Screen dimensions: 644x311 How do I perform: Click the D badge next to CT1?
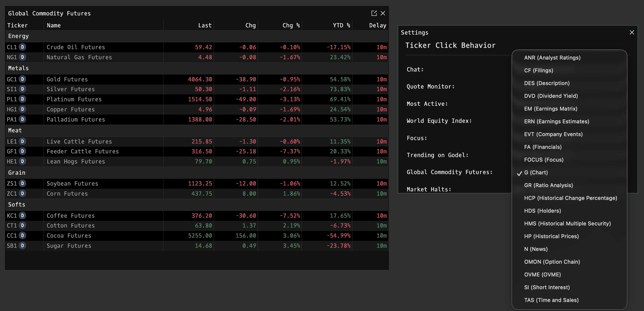[x=23, y=225]
